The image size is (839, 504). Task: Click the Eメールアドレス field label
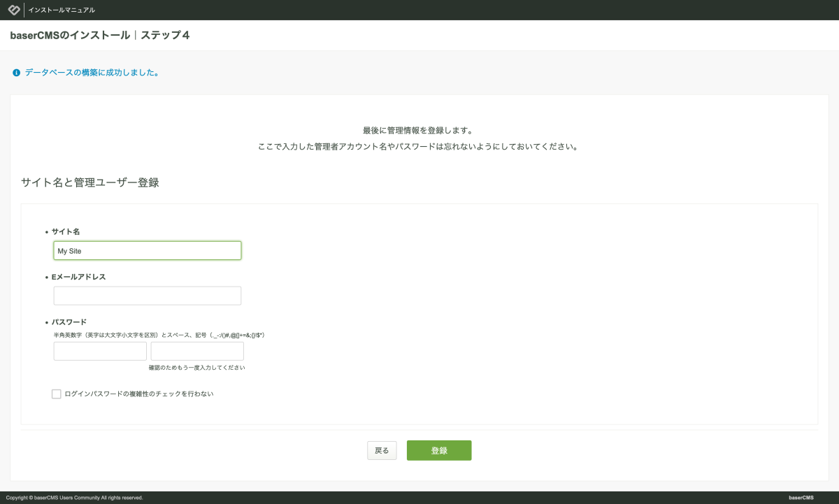click(78, 277)
